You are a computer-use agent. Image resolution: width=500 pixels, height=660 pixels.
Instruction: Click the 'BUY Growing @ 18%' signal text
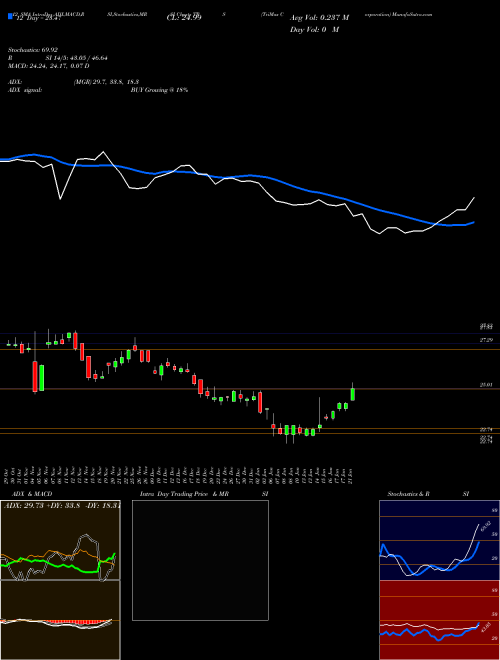[159, 90]
